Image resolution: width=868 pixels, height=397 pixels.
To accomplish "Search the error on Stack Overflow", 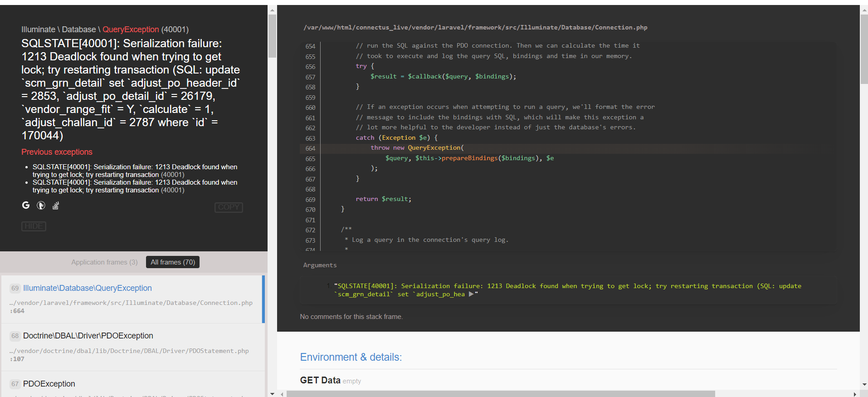I will coord(55,206).
